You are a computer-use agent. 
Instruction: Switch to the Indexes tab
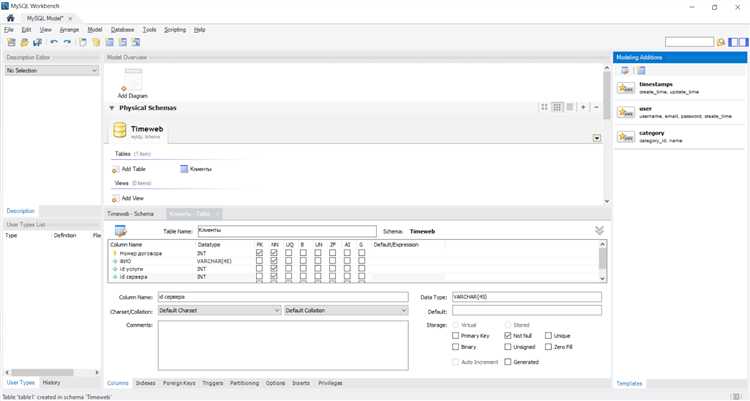(145, 383)
